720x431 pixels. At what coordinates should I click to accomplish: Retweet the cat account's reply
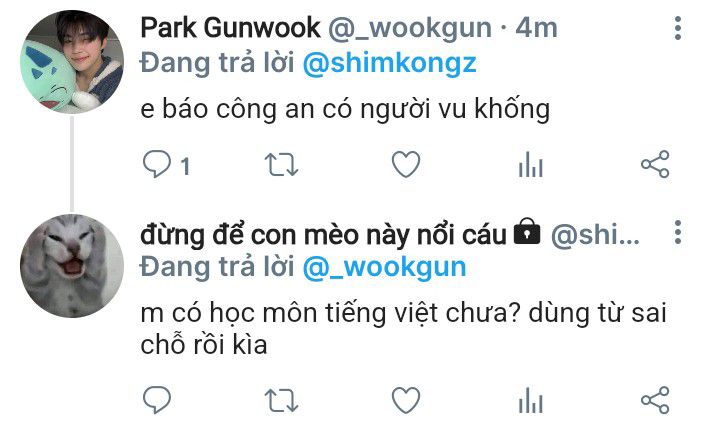[x=281, y=400]
